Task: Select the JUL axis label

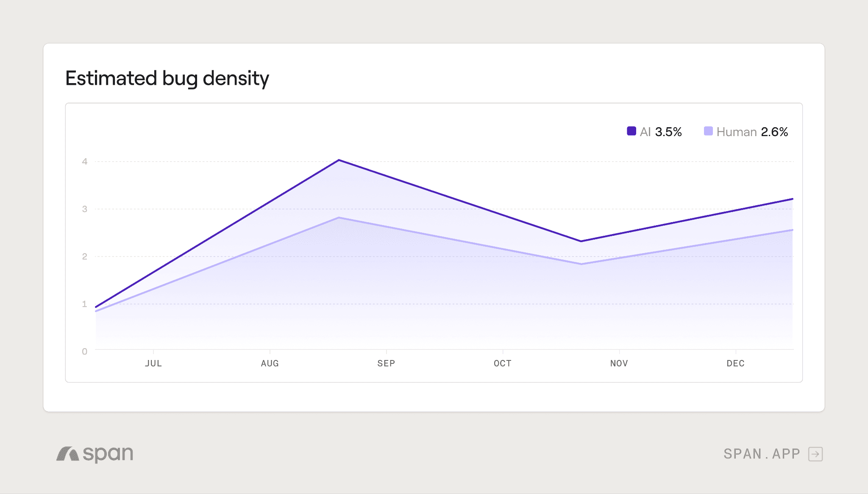Action: coord(153,363)
